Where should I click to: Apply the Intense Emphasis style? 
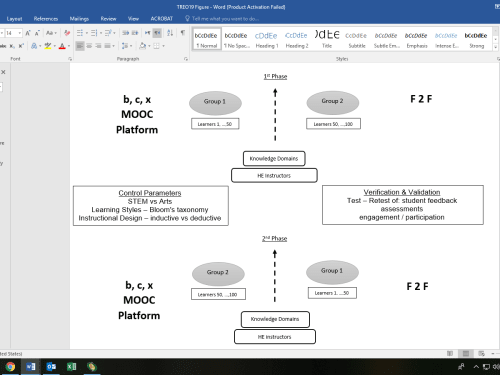(447, 39)
